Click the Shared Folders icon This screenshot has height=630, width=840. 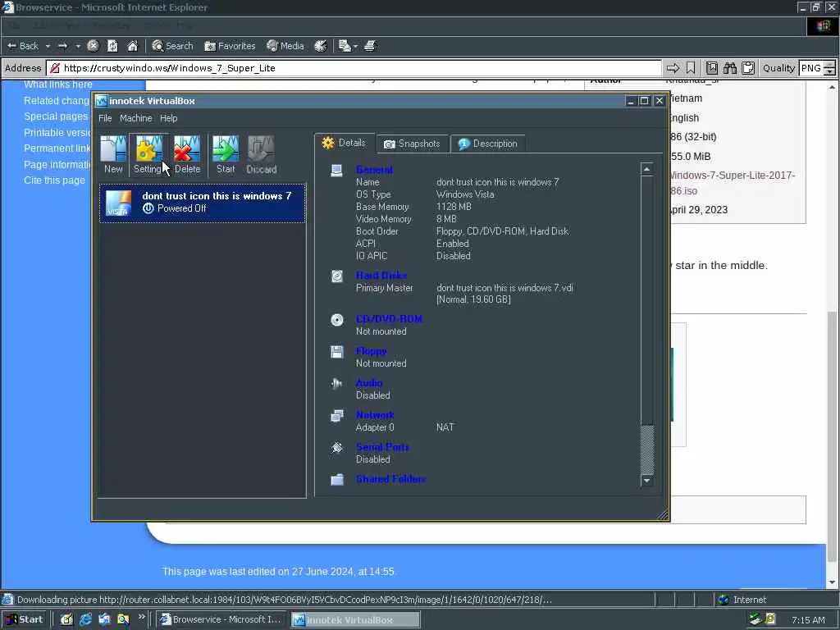[336, 479]
